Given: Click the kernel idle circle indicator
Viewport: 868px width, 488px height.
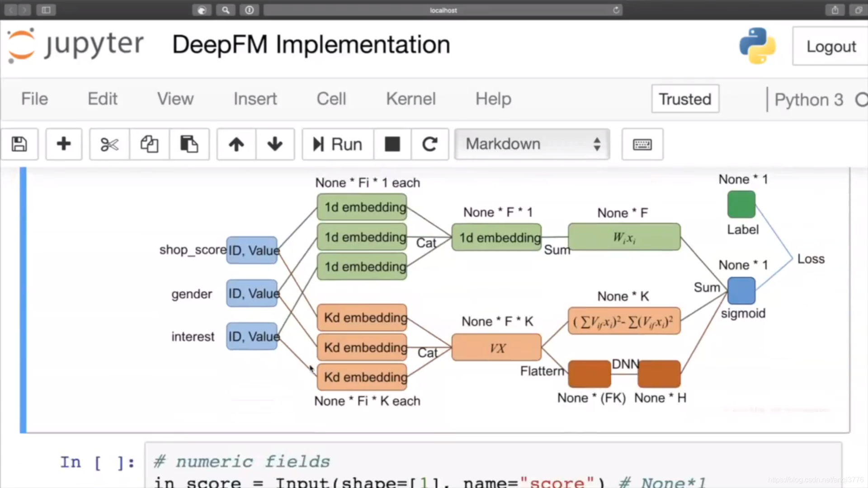Looking at the screenshot, I should pos(862,99).
